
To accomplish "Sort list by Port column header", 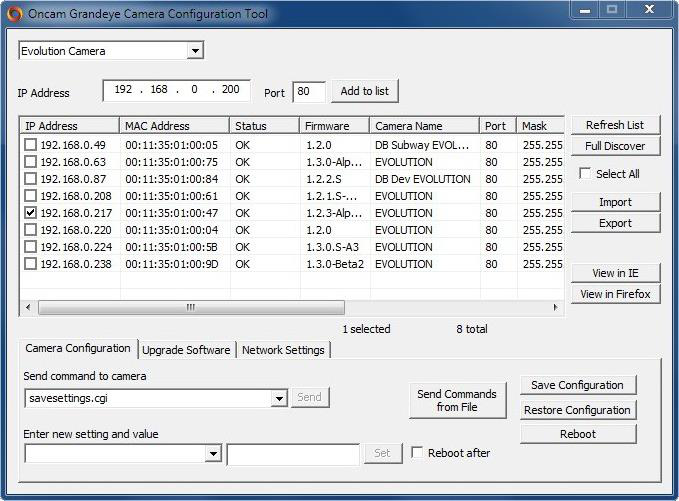I will (x=498, y=126).
